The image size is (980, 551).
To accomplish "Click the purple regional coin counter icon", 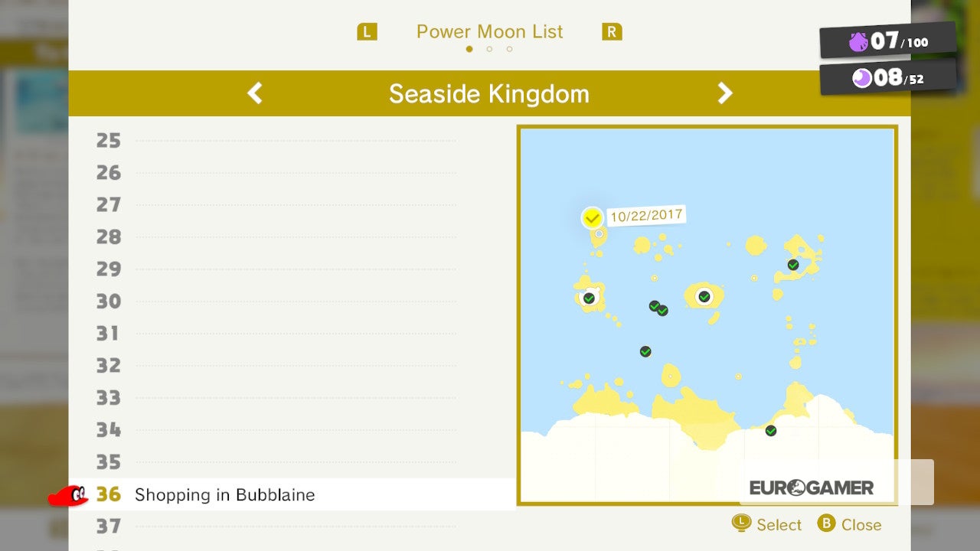I will [x=858, y=42].
